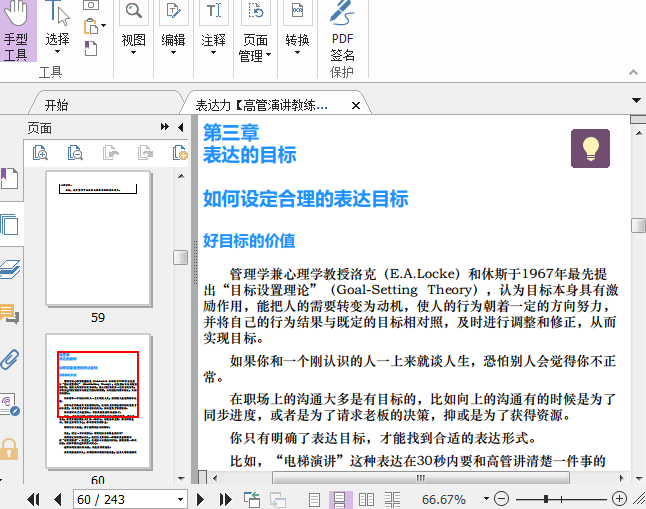Viewport: 646px width, 509px height.
Task: Enlarge page thumbnails icon
Action: (x=40, y=153)
